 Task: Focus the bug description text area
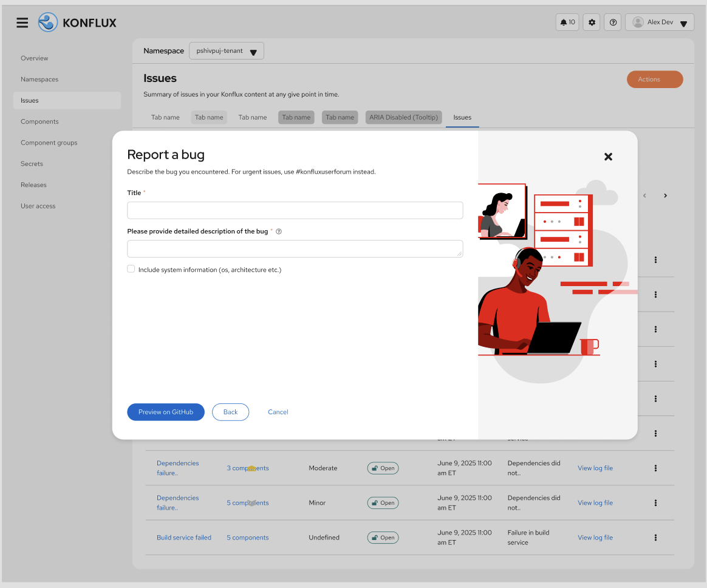pos(295,249)
